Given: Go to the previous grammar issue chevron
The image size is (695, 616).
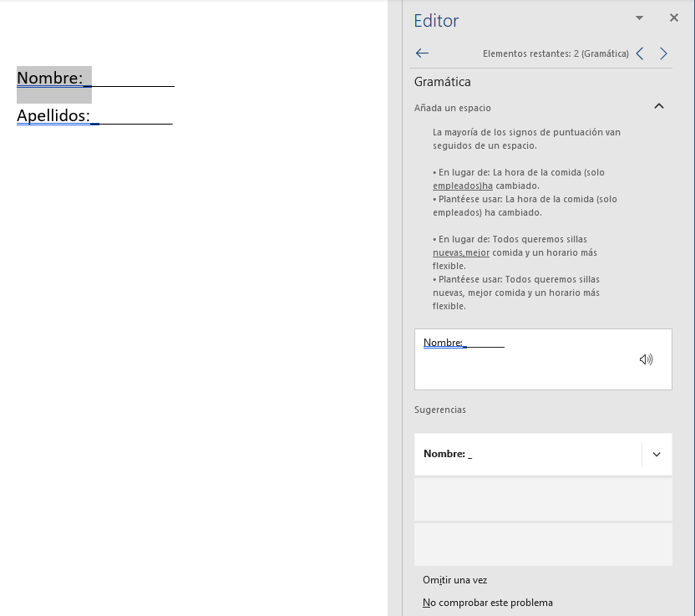Looking at the screenshot, I should click(x=640, y=53).
